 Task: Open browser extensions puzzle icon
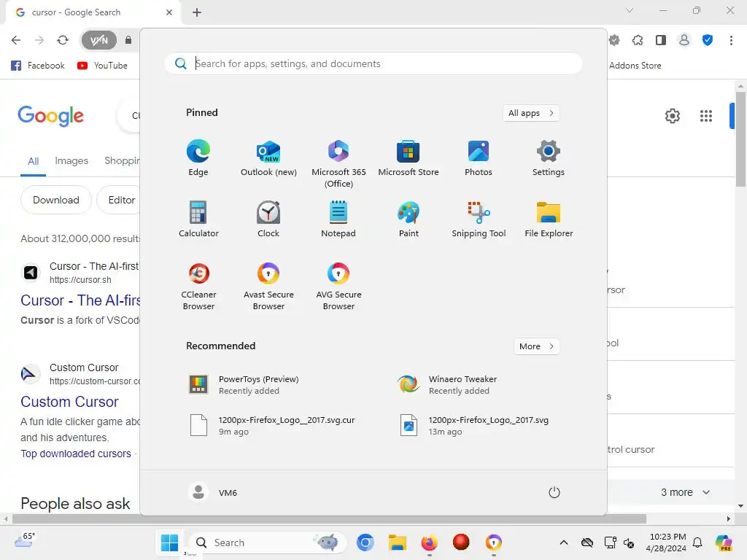[x=638, y=41]
